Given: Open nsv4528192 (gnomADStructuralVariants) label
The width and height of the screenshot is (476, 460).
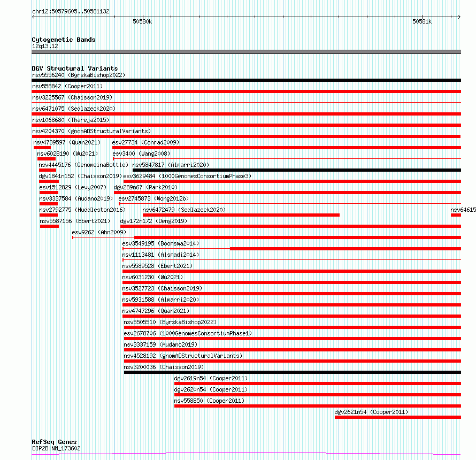Looking at the screenshot, I should coord(183,356).
